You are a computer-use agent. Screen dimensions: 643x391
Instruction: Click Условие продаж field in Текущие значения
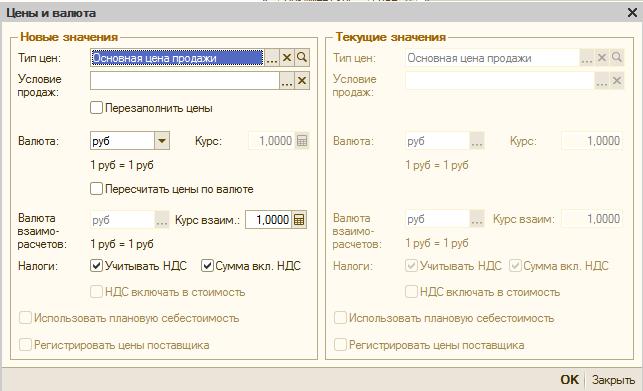pyautogui.click(x=499, y=81)
